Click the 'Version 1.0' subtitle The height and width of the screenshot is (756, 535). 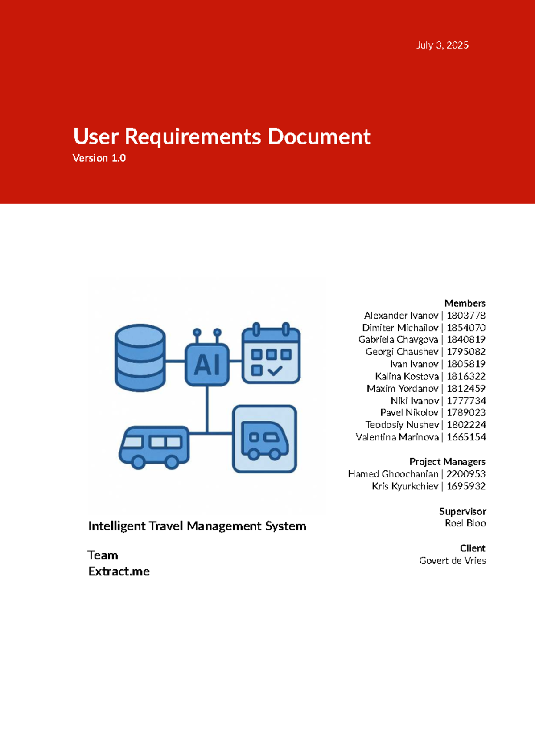click(x=99, y=158)
